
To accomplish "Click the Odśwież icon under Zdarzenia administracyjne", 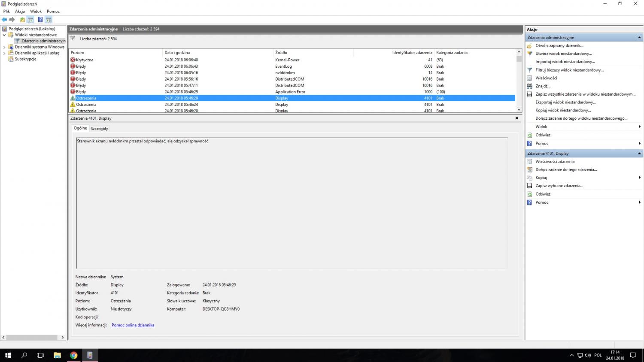I will click(x=529, y=135).
